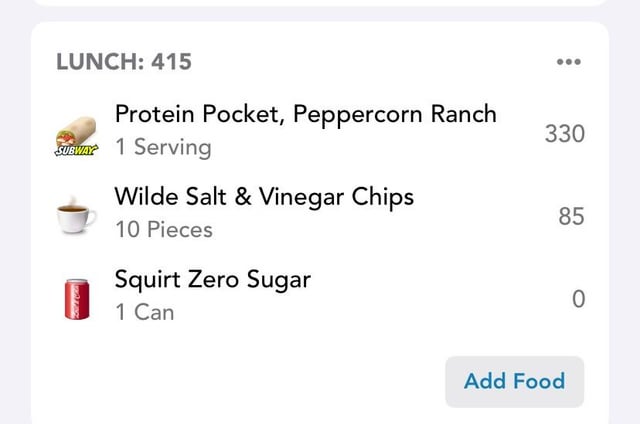Edit the 1 Serving portion size
Screen dimensions: 640x424
click(163, 147)
